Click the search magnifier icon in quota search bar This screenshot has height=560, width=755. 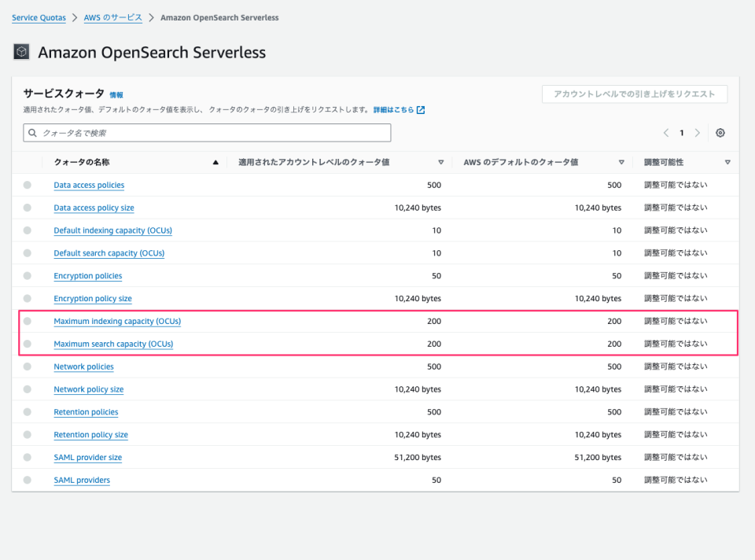point(32,133)
